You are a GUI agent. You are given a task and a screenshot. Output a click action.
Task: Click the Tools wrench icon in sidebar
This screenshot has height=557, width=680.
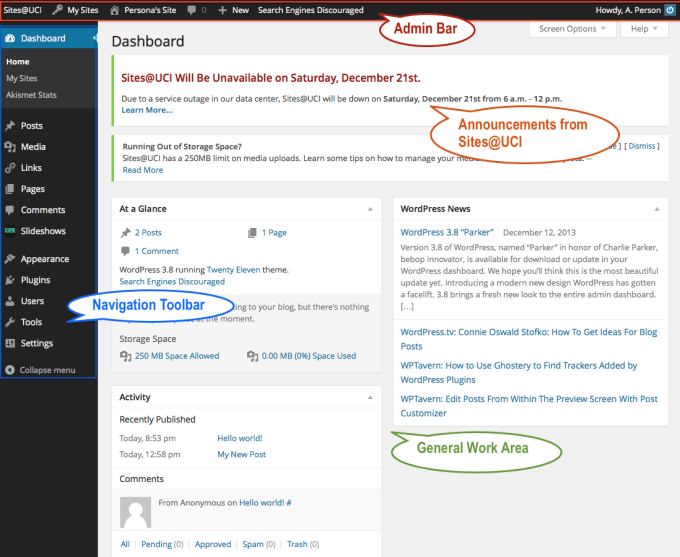pos(10,322)
